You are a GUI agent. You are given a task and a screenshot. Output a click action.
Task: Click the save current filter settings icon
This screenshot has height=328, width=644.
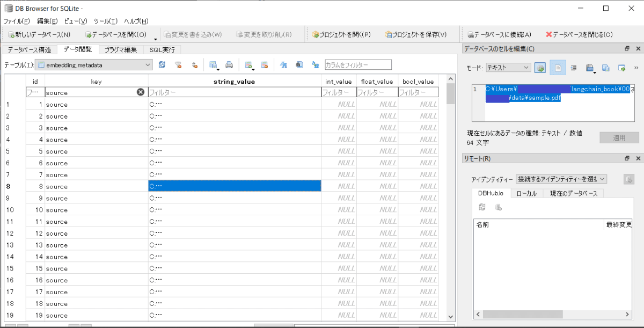(x=194, y=65)
